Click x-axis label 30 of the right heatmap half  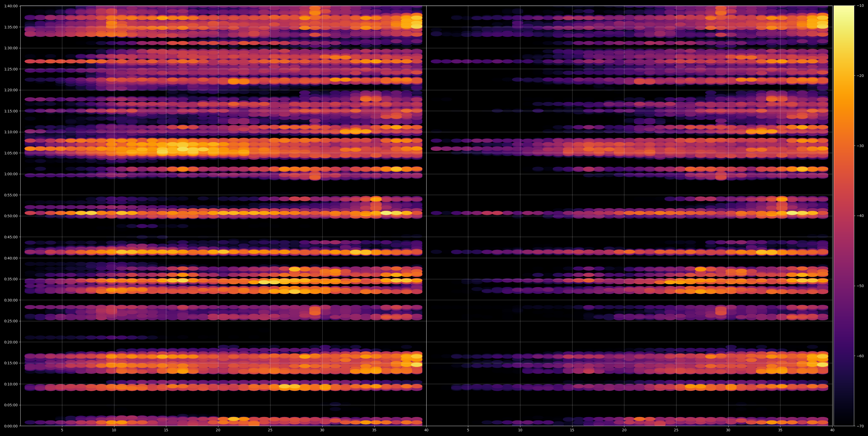click(728, 430)
